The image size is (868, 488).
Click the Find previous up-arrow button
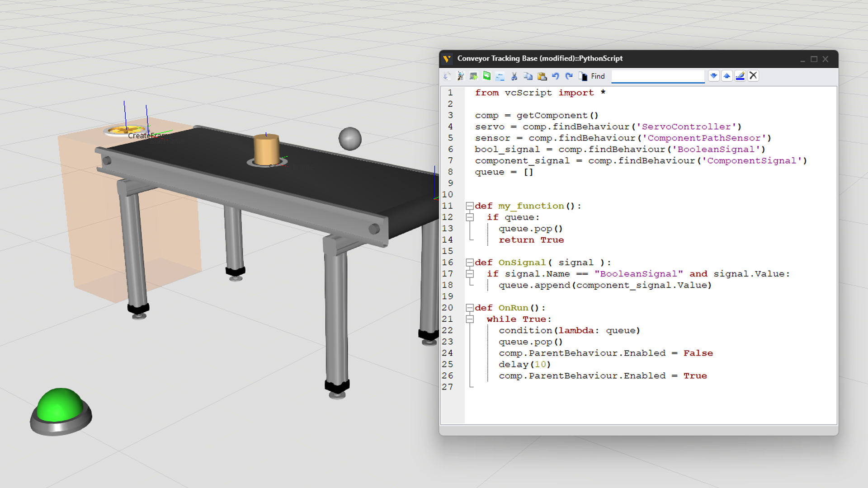[x=726, y=76]
